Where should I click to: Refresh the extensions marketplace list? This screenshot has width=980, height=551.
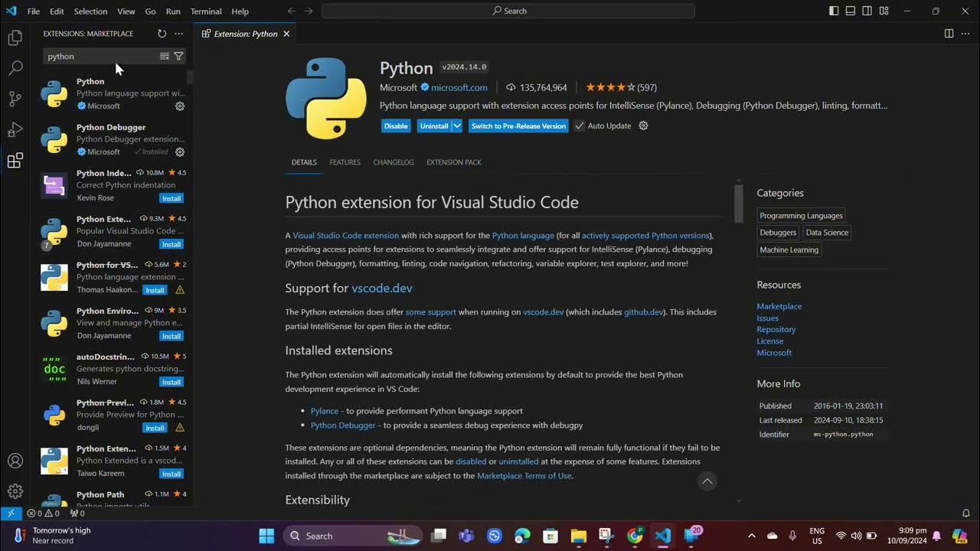(x=162, y=34)
